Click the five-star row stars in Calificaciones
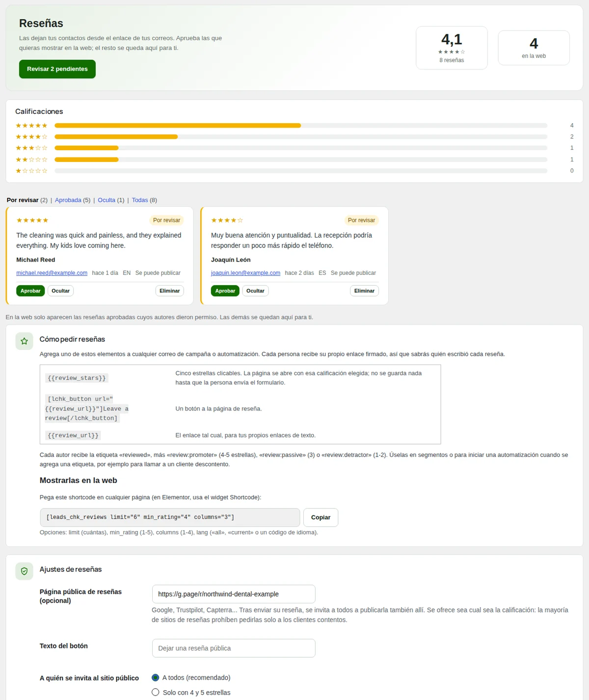The height and width of the screenshot is (700, 589). coord(31,126)
